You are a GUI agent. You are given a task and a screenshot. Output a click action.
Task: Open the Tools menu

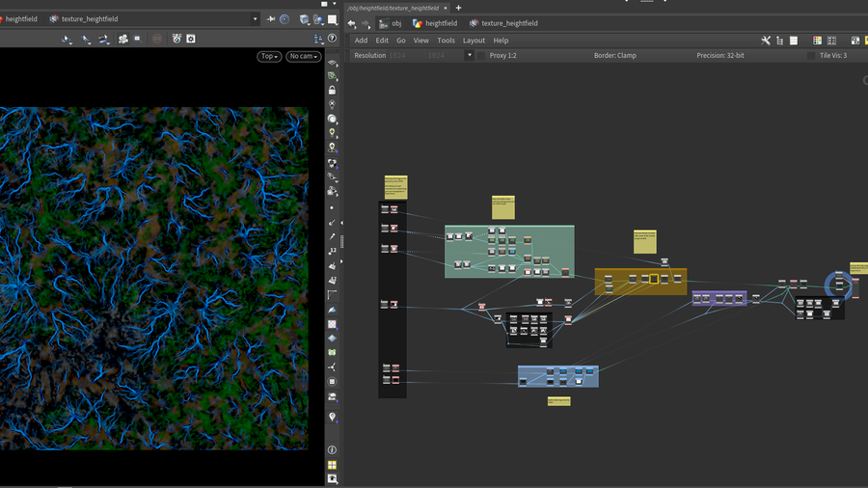tap(446, 41)
